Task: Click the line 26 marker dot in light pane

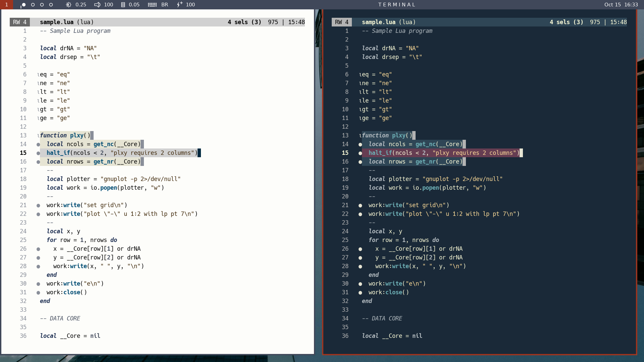Action: 38,249
